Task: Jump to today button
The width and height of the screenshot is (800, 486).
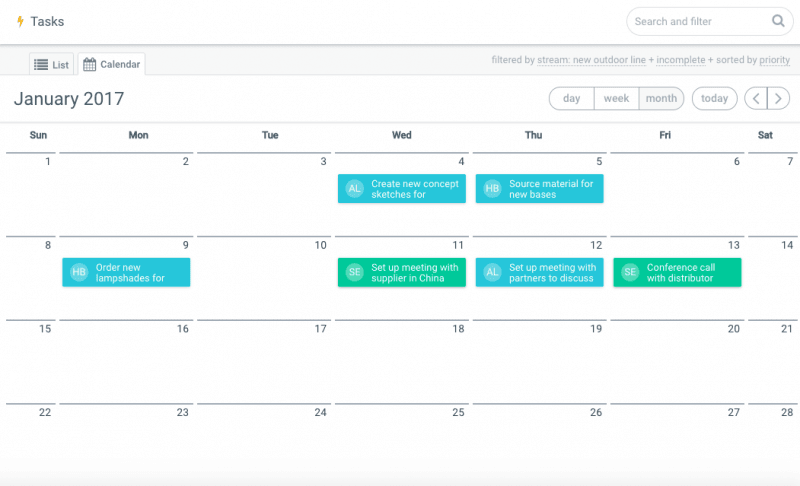Action: pyautogui.click(x=714, y=98)
